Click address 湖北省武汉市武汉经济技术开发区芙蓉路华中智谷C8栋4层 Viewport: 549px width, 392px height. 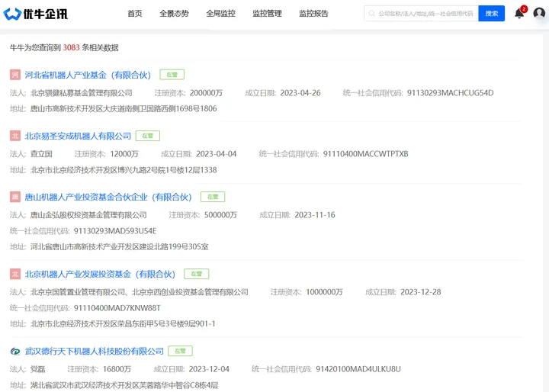tap(124, 385)
